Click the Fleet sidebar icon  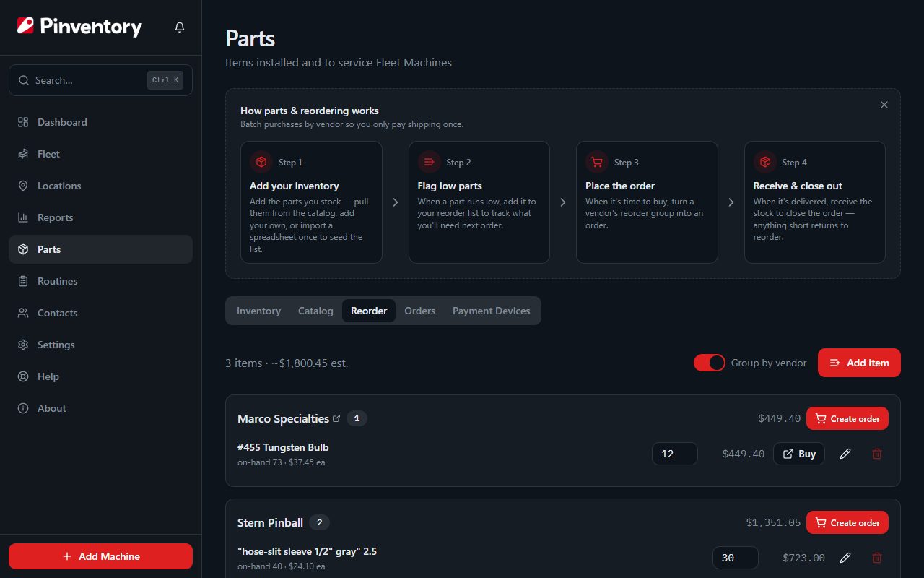23,154
